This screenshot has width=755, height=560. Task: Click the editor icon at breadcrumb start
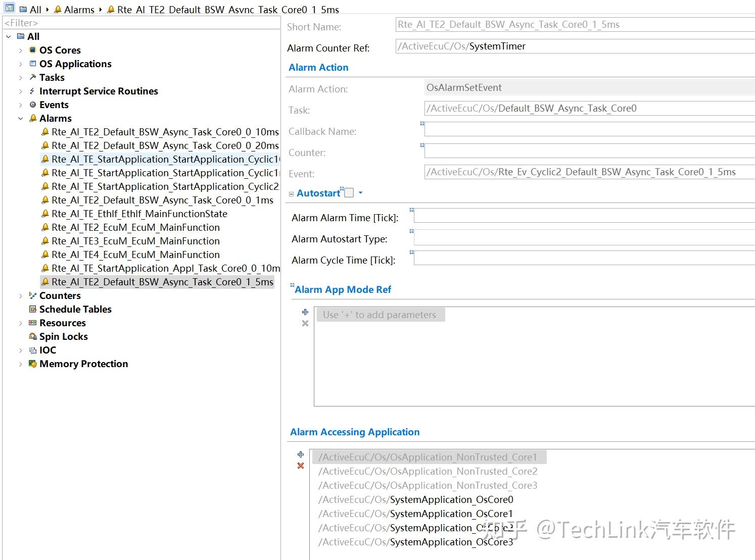click(x=10, y=8)
